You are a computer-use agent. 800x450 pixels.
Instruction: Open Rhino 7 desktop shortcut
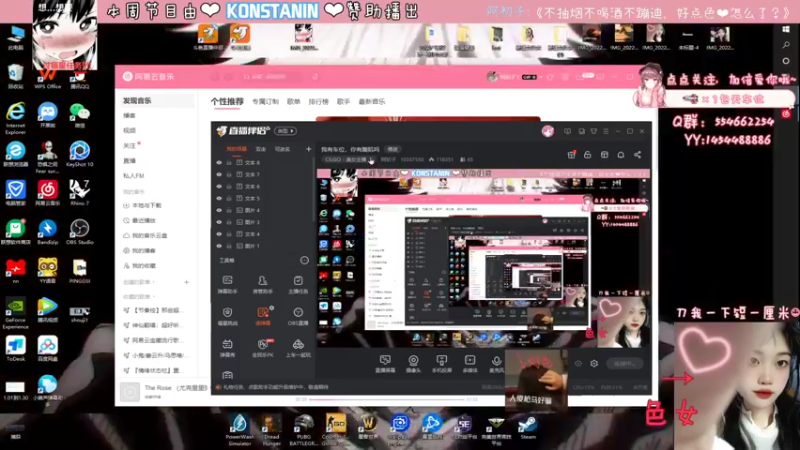[79, 193]
